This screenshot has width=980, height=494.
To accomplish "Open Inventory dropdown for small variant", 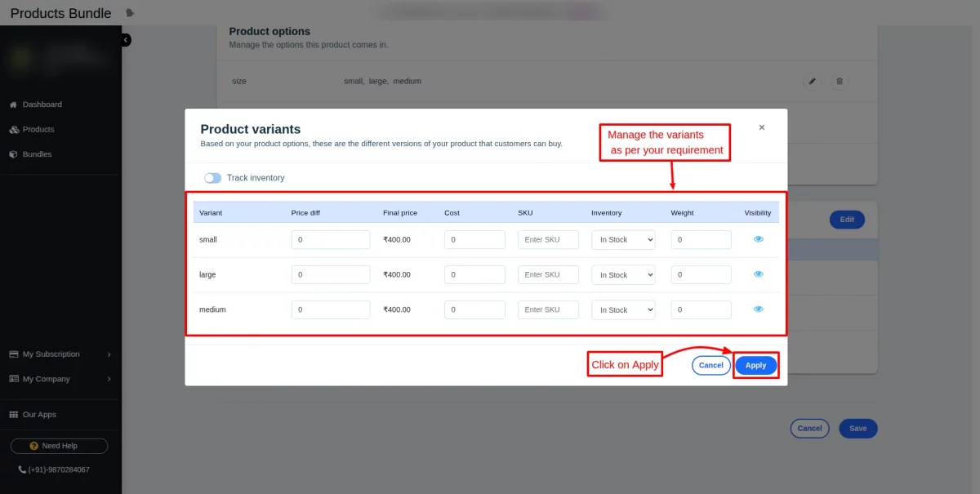I will [623, 240].
